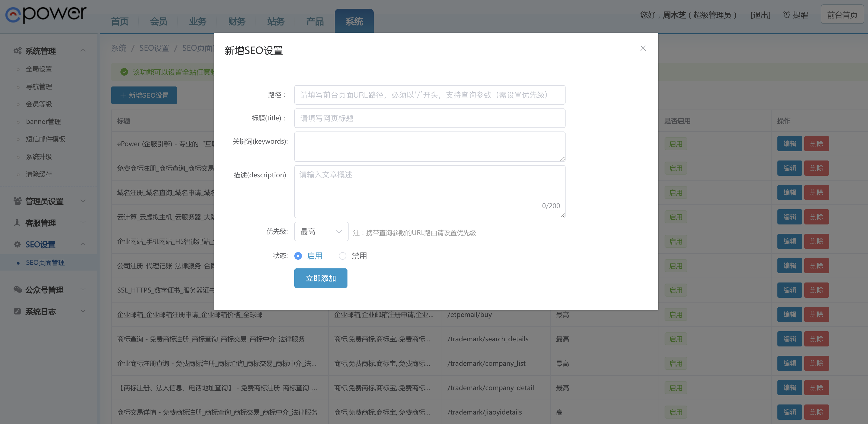Click the 系统 breadcrumb link
This screenshot has width=868, height=424.
(119, 48)
